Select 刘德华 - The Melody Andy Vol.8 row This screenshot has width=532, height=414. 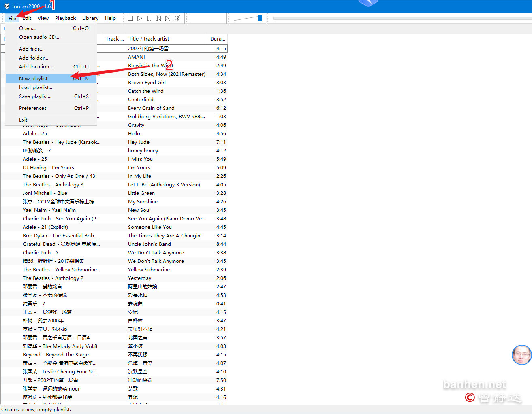click(x=60, y=346)
